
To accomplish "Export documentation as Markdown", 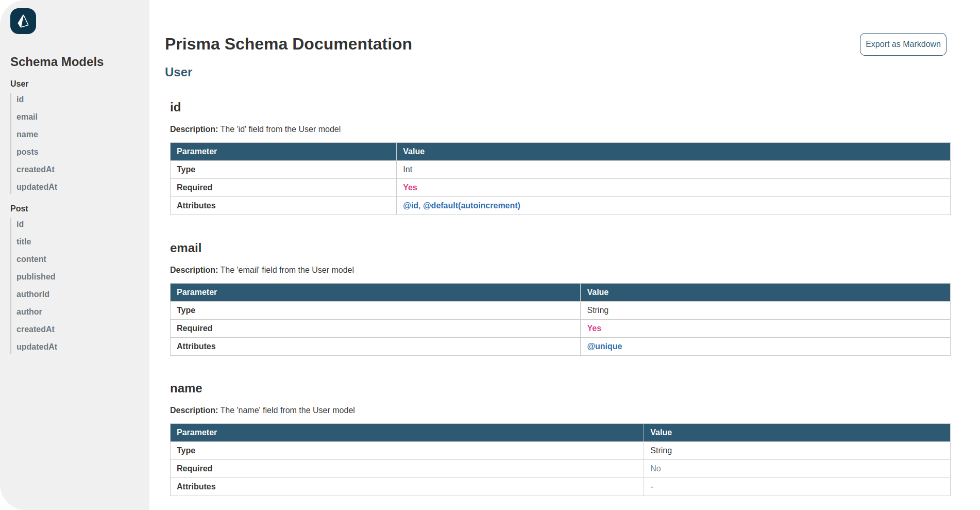I will [903, 44].
